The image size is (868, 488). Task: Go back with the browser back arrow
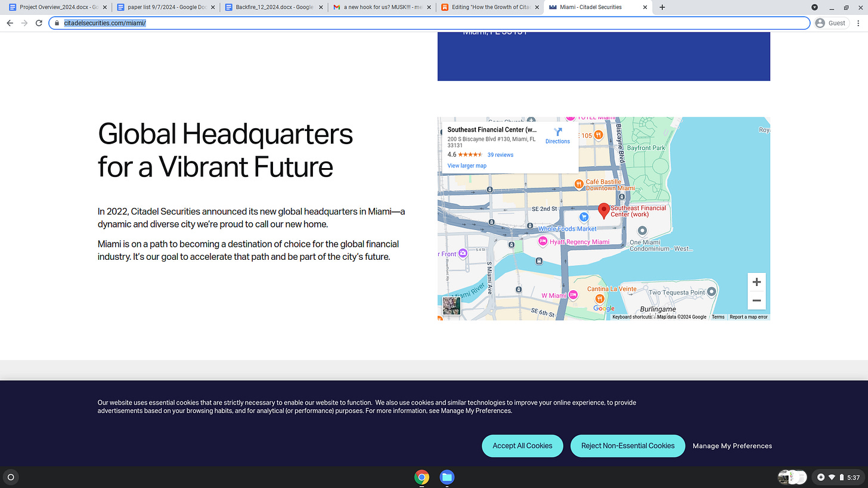[x=10, y=23]
